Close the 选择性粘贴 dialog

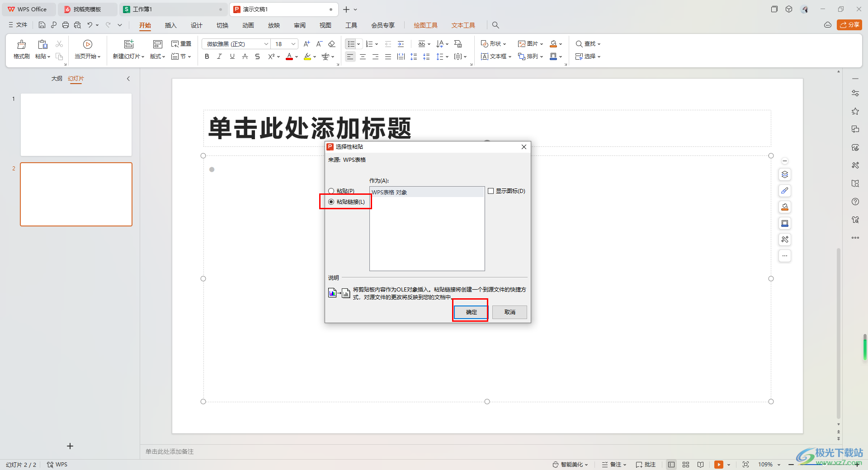[x=524, y=147]
